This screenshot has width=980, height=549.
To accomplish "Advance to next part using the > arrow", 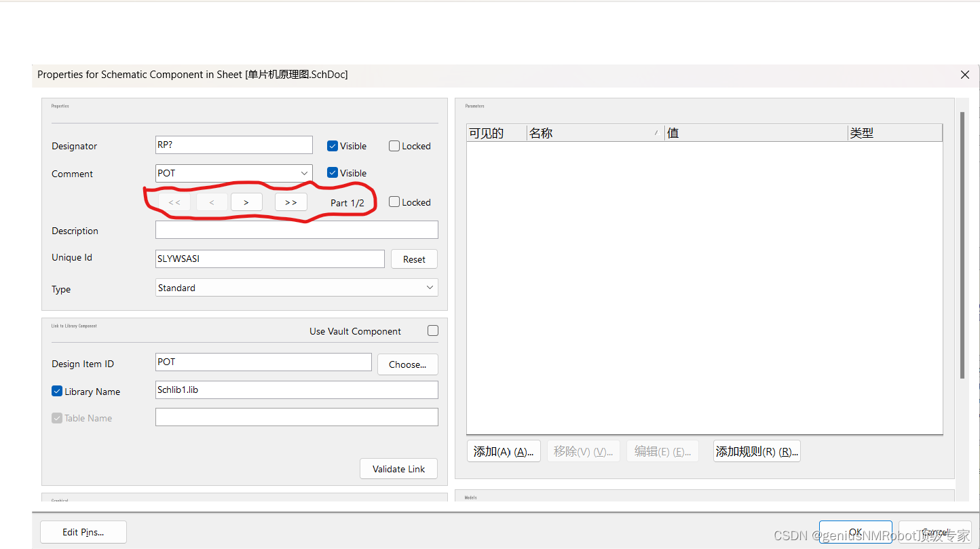I will tap(246, 202).
